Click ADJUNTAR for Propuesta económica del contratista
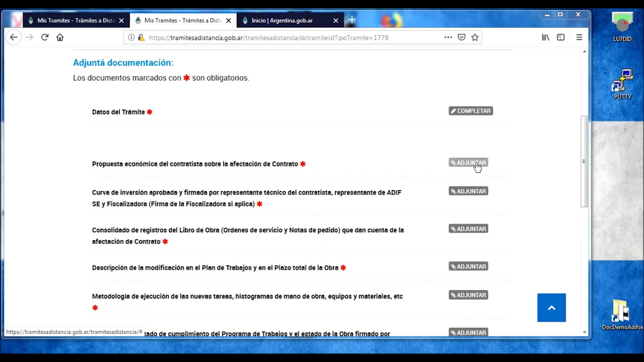 click(x=468, y=163)
